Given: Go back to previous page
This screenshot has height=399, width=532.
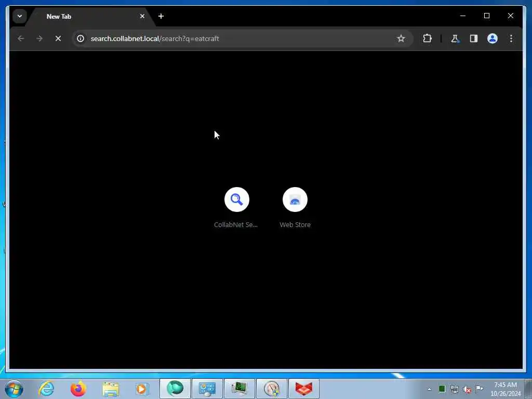Looking at the screenshot, I should click(21, 38).
